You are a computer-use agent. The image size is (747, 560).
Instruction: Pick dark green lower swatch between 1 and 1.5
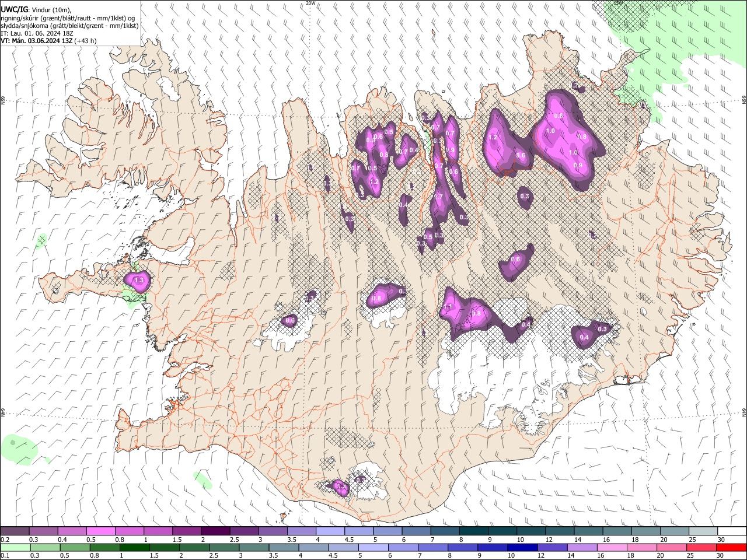point(134,547)
